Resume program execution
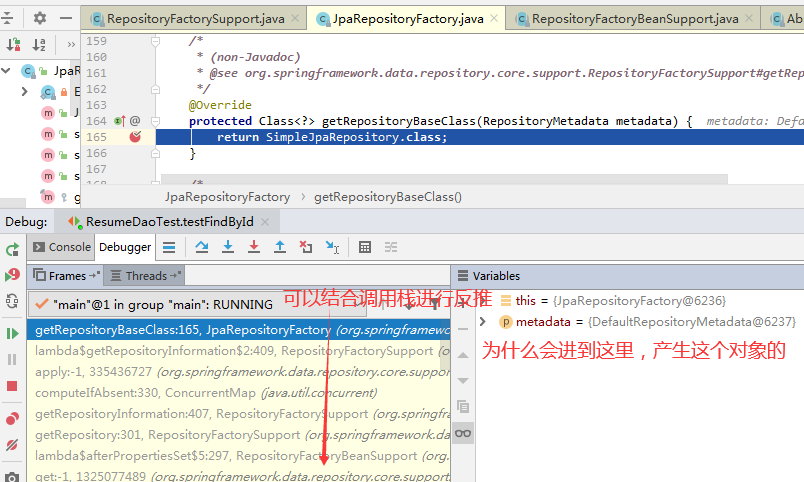This screenshot has height=482, width=804. pyautogui.click(x=12, y=334)
